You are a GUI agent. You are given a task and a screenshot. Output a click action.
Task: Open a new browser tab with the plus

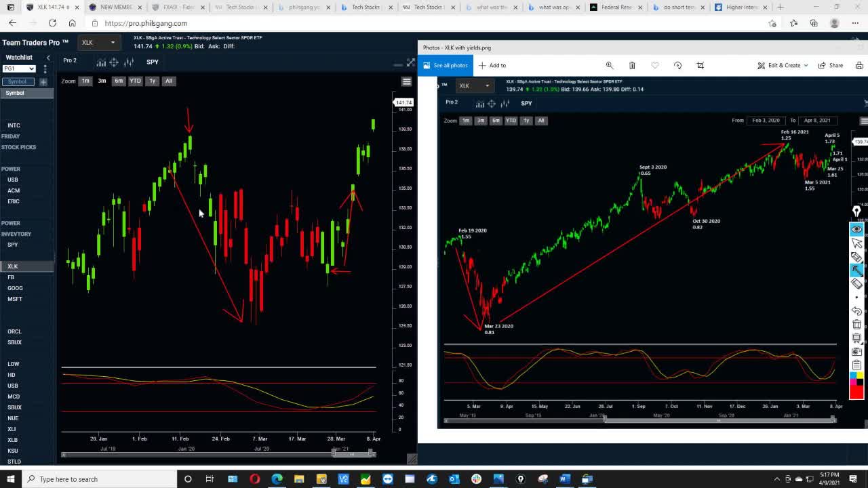click(x=780, y=7)
